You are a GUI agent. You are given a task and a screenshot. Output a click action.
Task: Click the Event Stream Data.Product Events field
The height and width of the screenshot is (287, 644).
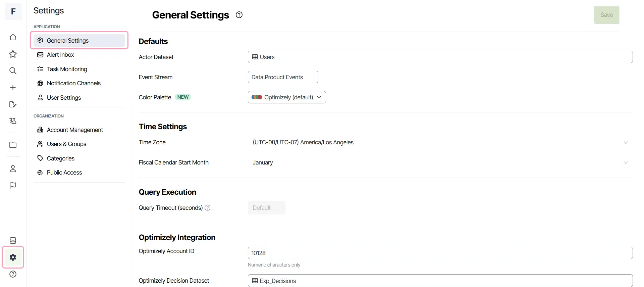pyautogui.click(x=283, y=77)
